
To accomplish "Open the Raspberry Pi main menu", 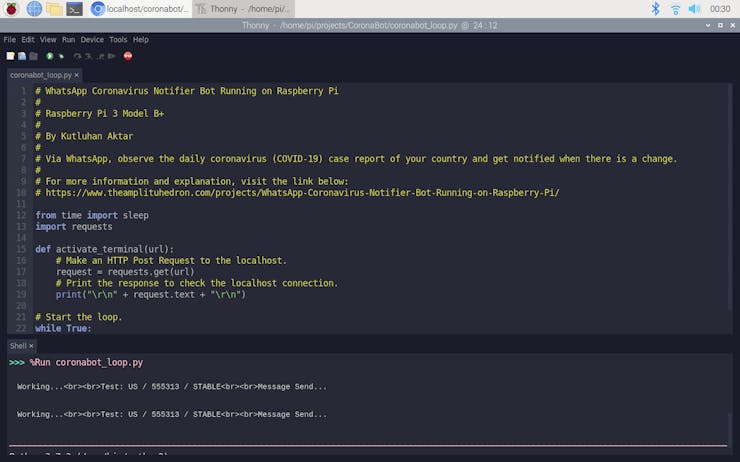I will click(12, 9).
